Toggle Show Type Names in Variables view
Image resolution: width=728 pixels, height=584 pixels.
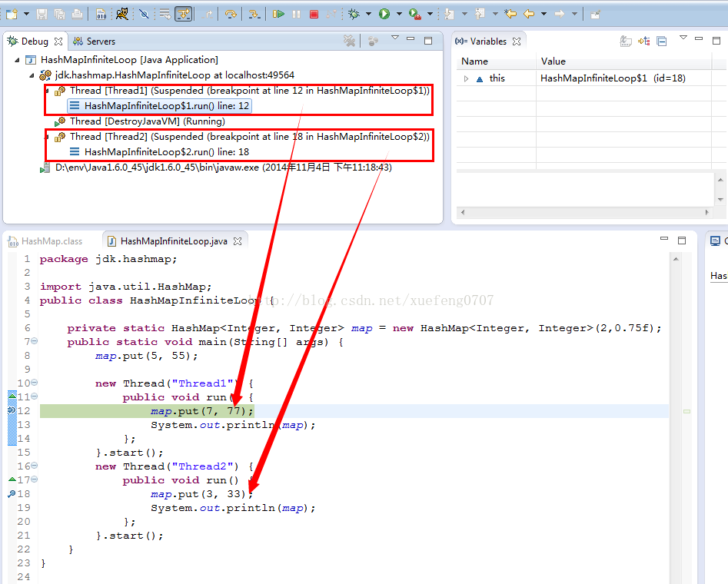[626, 41]
